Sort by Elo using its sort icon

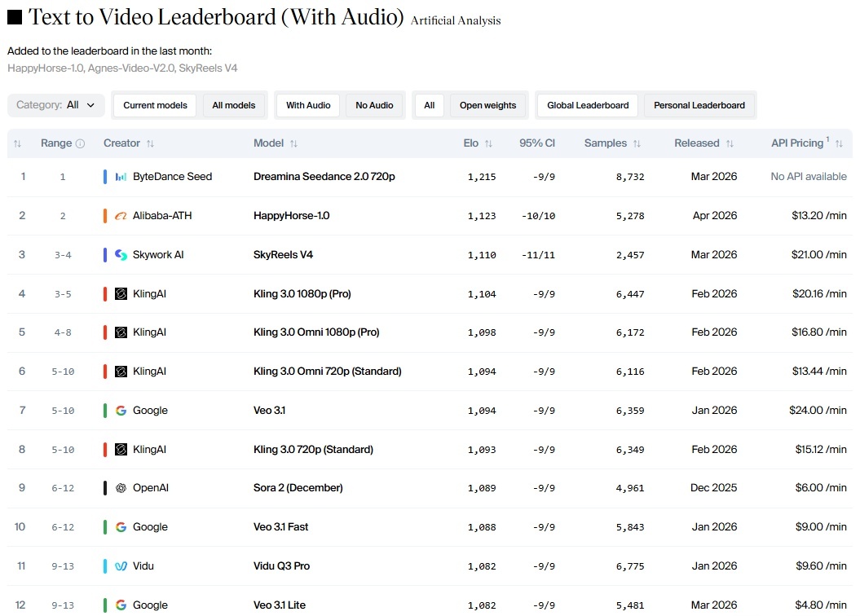click(488, 143)
